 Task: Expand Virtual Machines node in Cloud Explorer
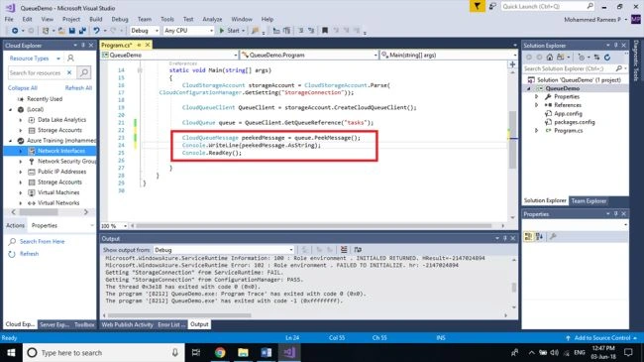(21, 192)
